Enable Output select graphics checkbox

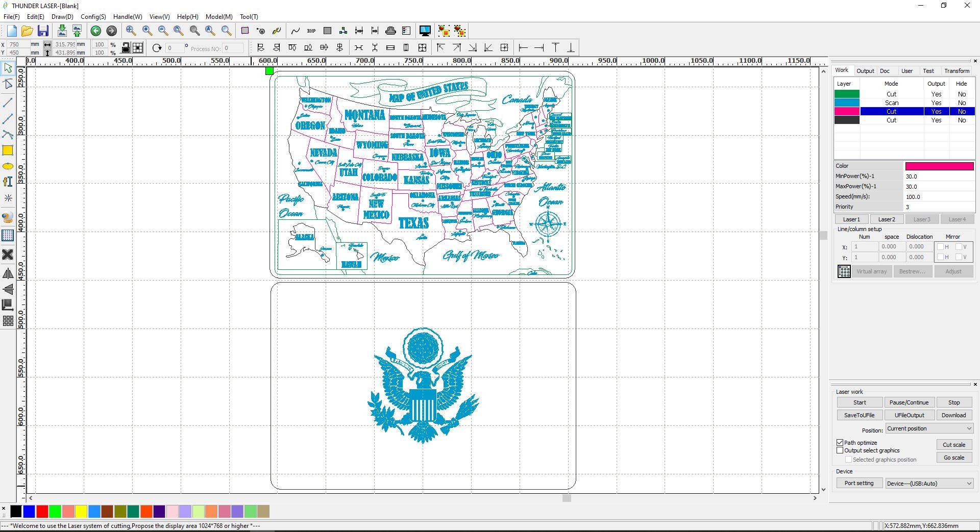point(840,450)
